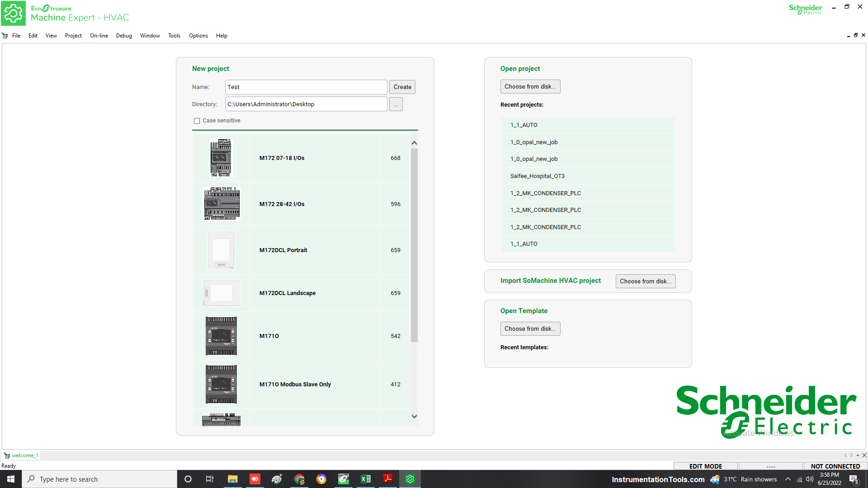Open the On-line menu
Image resolution: width=868 pixels, height=488 pixels.
[99, 36]
